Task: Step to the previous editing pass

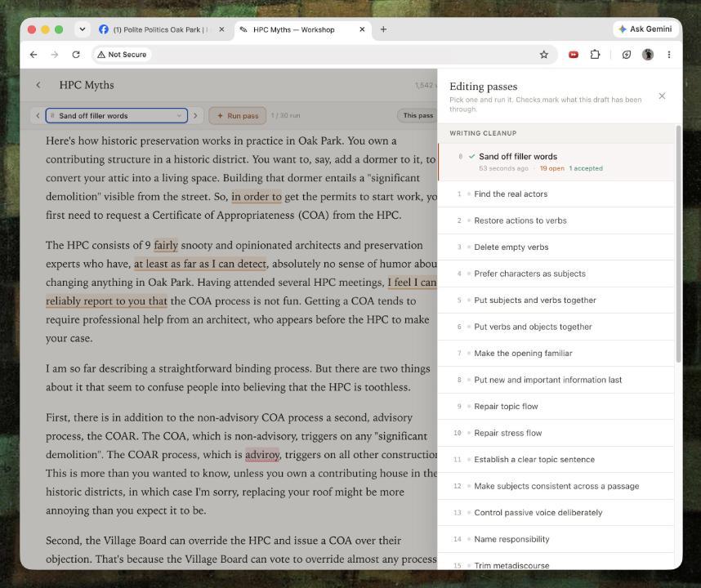Action: 38,116
